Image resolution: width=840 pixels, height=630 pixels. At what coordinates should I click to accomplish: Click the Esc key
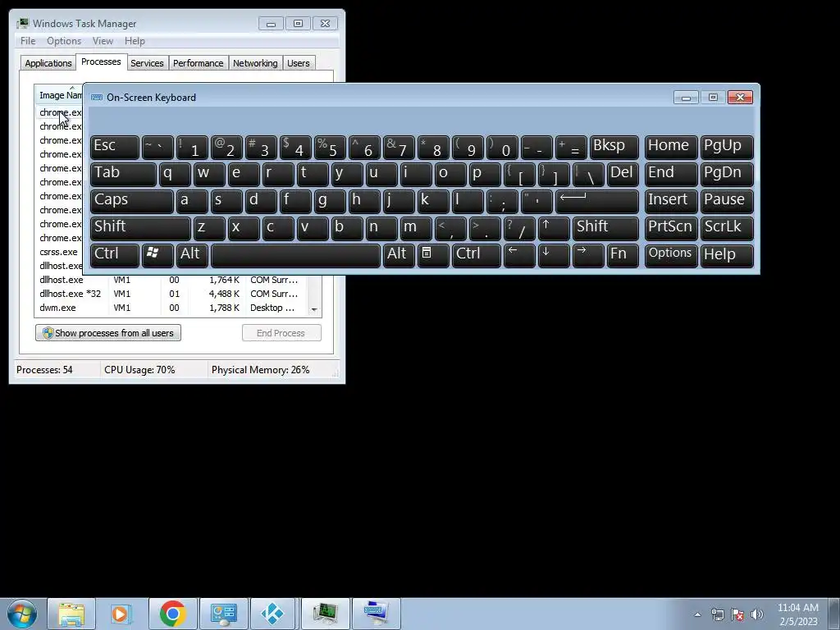[115, 148]
